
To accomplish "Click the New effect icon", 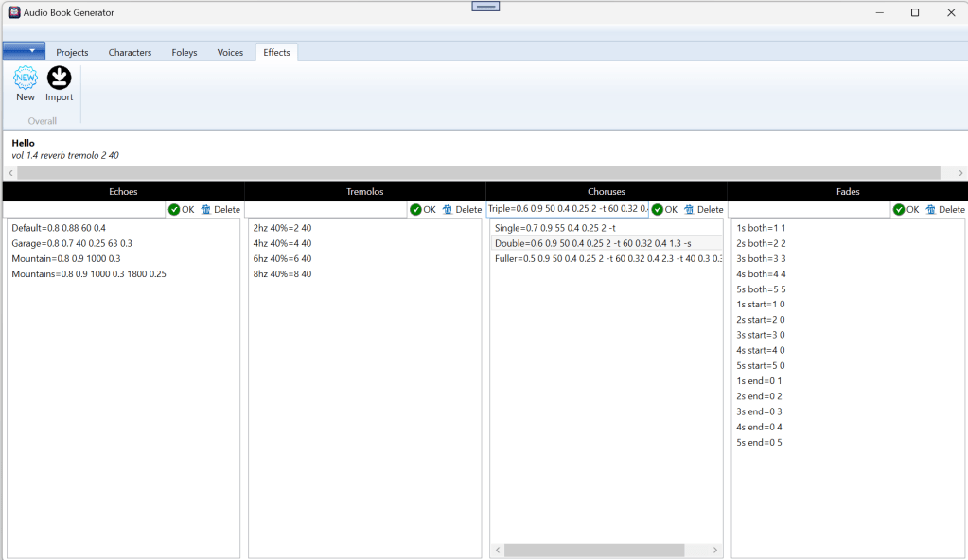I will 26,79.
